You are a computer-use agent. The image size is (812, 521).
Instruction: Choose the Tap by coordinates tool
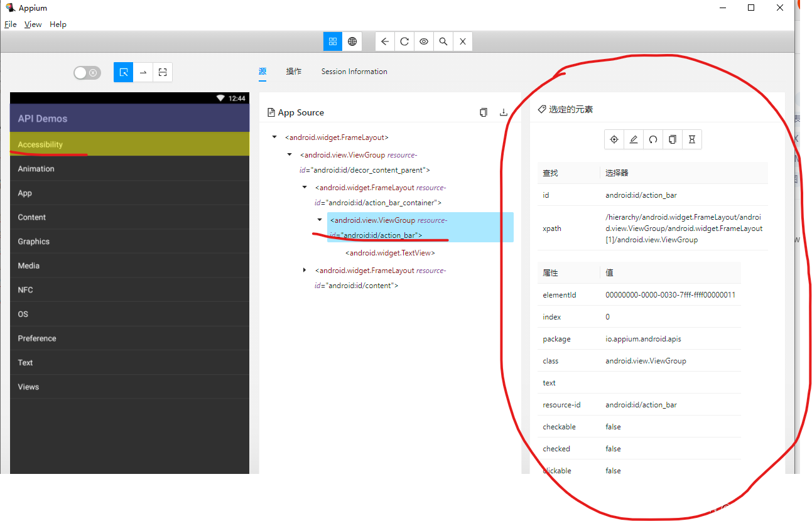(163, 72)
